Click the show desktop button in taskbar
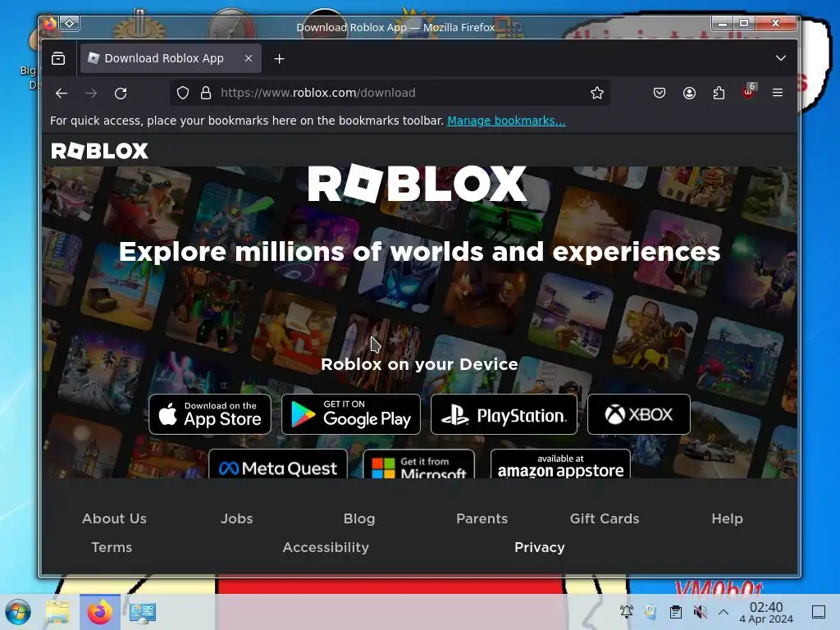Image resolution: width=840 pixels, height=630 pixels. (x=819, y=612)
